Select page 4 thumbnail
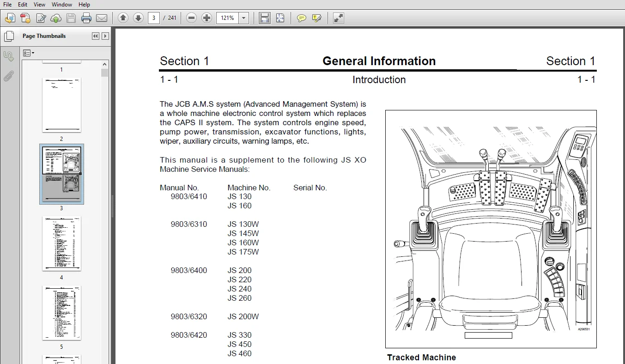This screenshot has height=364, width=625. click(x=61, y=243)
